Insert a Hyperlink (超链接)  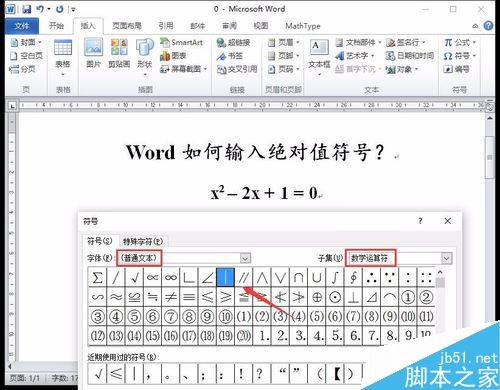tap(233, 42)
